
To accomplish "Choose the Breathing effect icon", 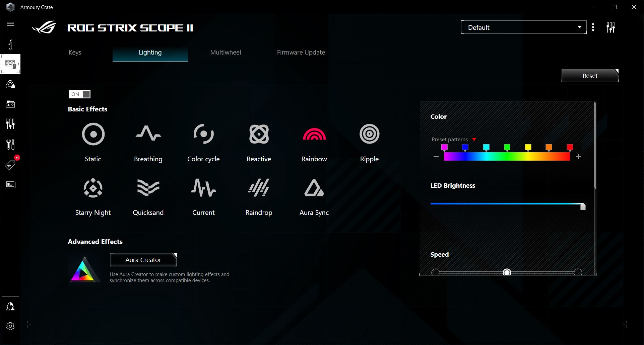I will coord(148,134).
